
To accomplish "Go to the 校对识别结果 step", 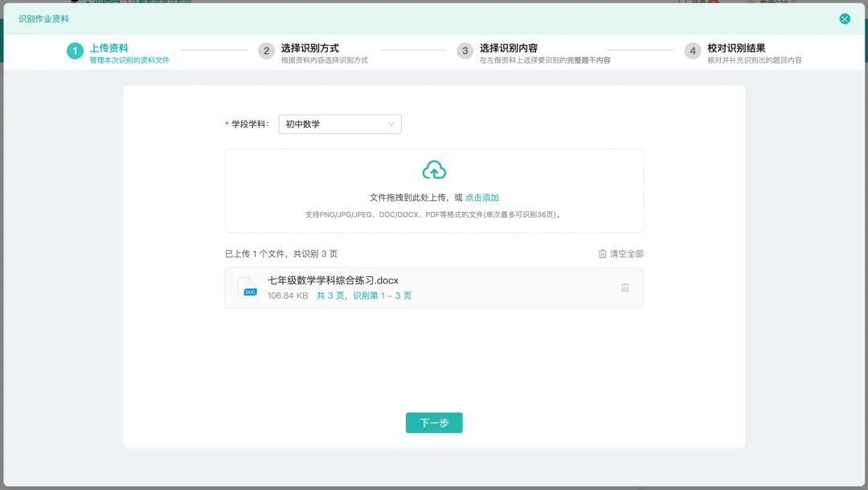I will pos(736,48).
